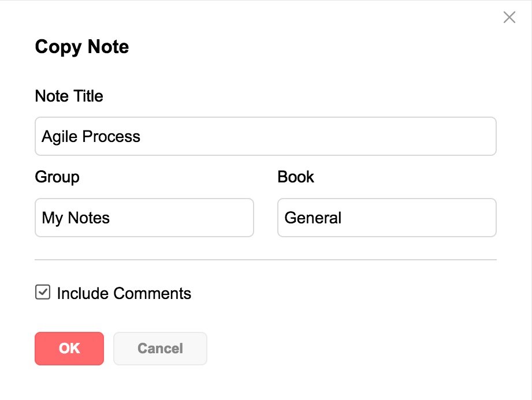Click the empty end of Note Title field
532x400 pixels.
[451, 136]
